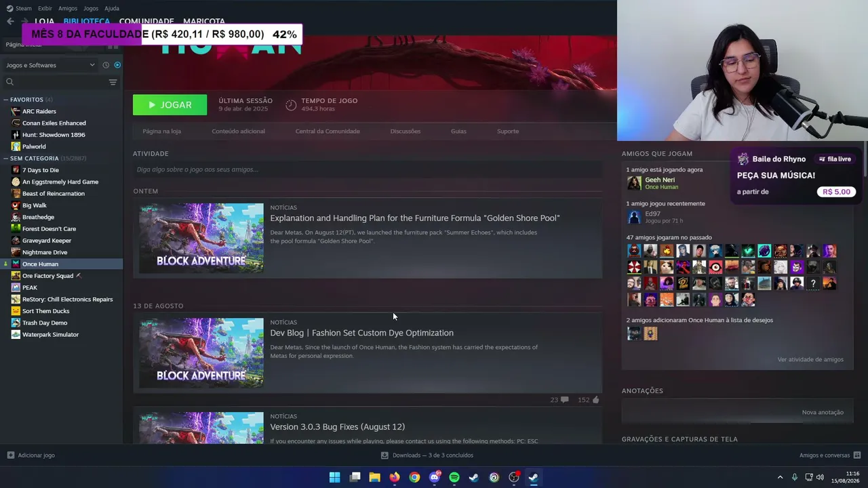The image size is (868, 488).
Task: Open the Guias tab
Action: (x=458, y=131)
